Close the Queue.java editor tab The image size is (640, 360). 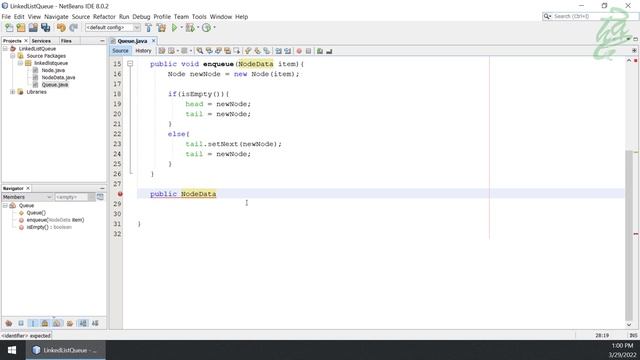point(153,41)
